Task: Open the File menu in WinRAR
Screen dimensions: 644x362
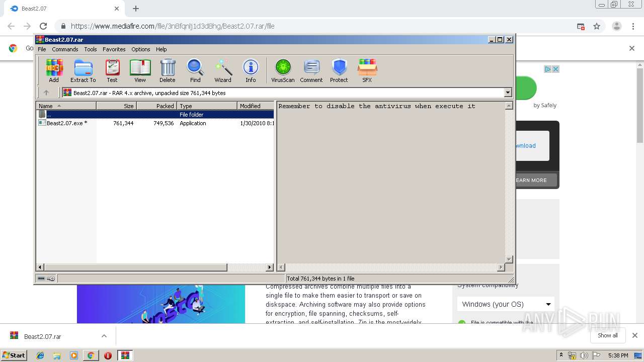Action: tap(42, 49)
